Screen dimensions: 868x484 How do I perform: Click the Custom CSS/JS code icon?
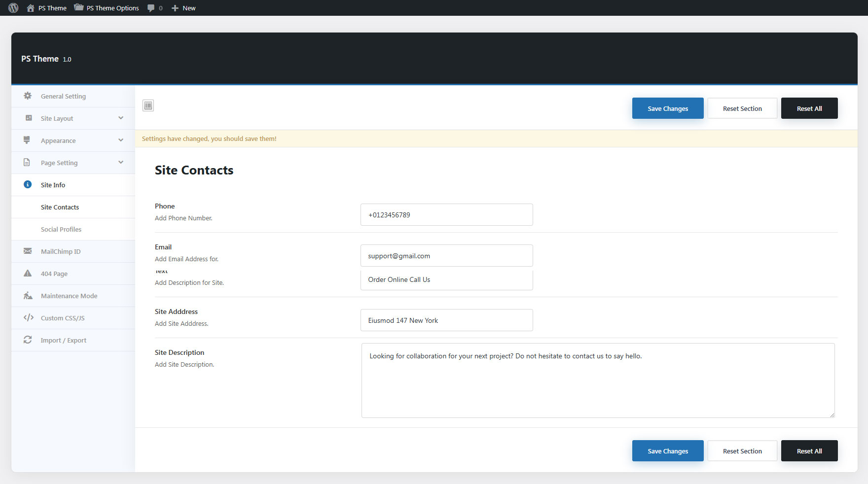[x=28, y=318]
